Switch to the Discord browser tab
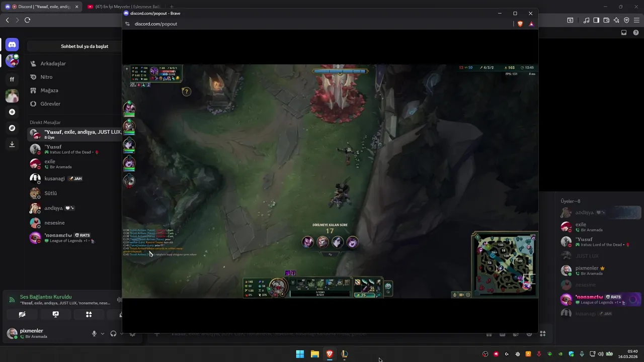 [x=41, y=7]
